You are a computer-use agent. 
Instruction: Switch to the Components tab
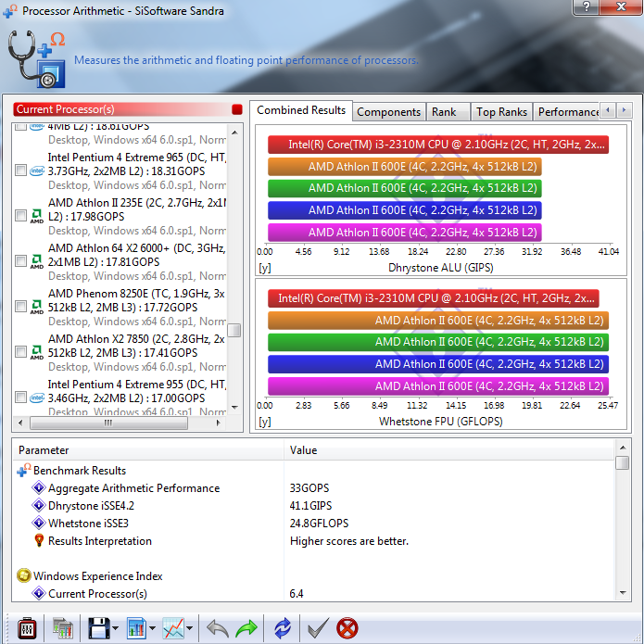(388, 112)
